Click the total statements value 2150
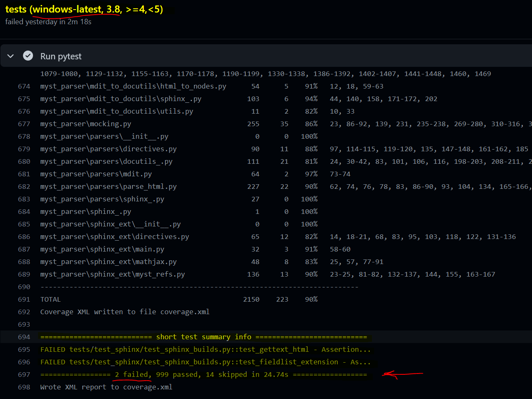 [251, 300]
